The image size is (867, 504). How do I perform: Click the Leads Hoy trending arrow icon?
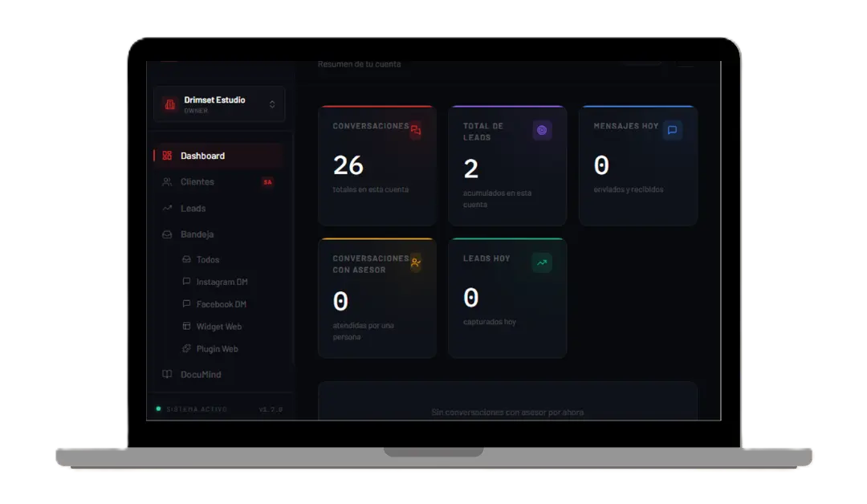[542, 263]
